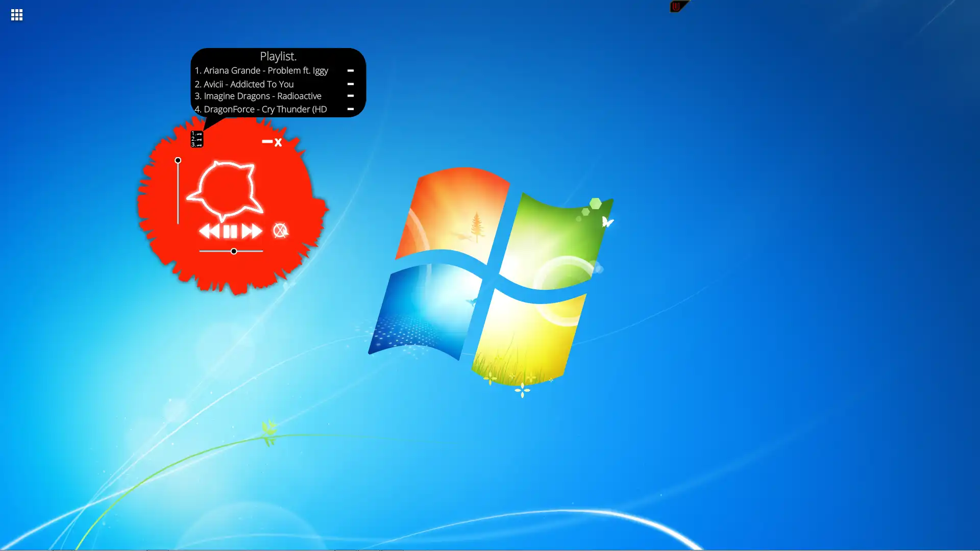Remove DragonForce track with its minus
Screen dimensions: 980x551
click(351, 109)
